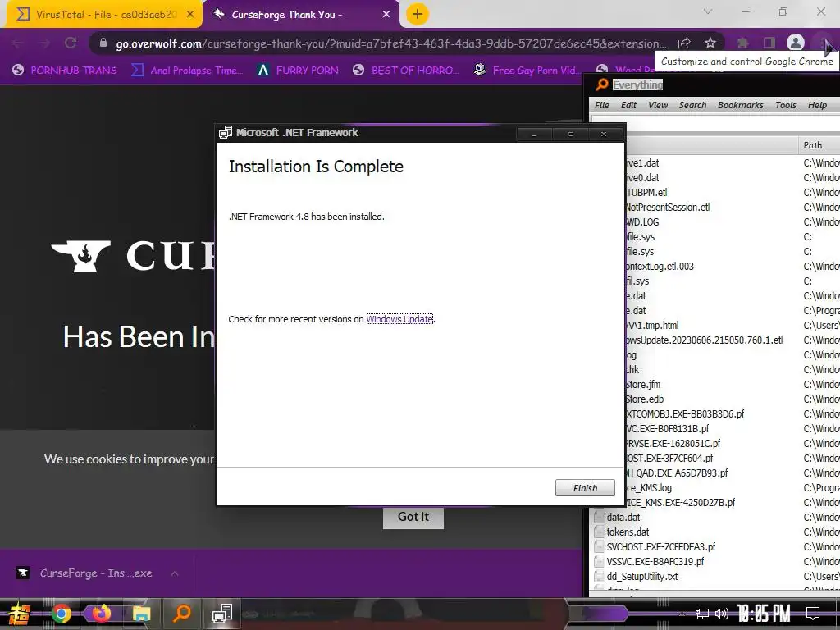Image resolution: width=840 pixels, height=630 pixels.
Task: Select ...ce_KMS.log row in Everything
Action: [648, 488]
